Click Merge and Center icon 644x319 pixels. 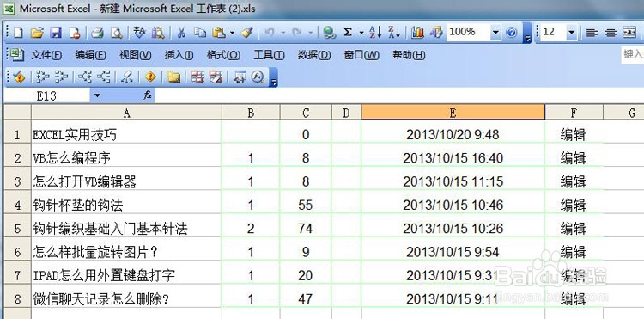(x=629, y=32)
